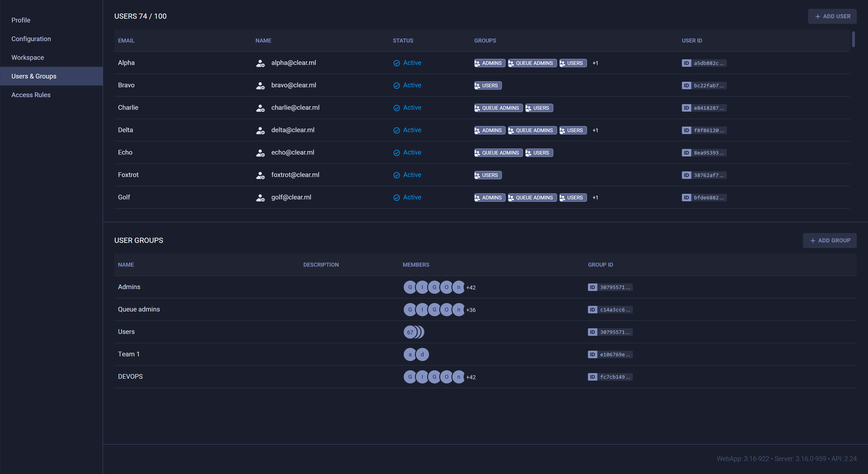Click the ADD GROUP button
The image size is (868, 474).
point(830,240)
